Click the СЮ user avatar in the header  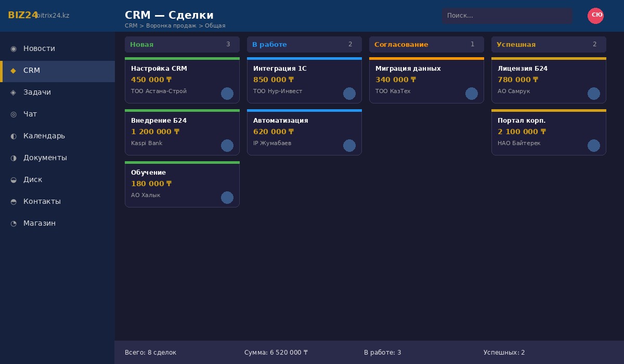pyautogui.click(x=596, y=16)
